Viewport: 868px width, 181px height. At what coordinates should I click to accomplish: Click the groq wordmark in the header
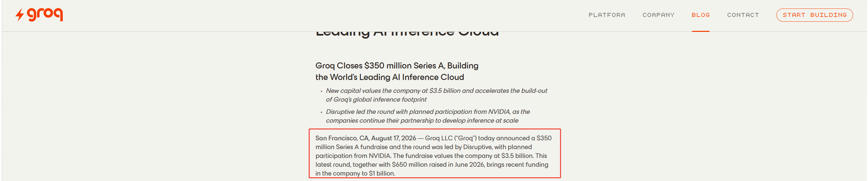[45, 14]
